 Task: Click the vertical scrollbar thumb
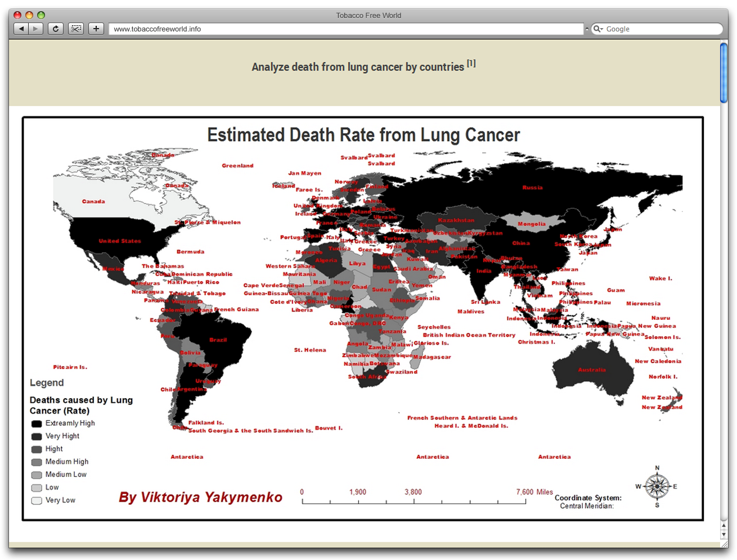click(724, 73)
